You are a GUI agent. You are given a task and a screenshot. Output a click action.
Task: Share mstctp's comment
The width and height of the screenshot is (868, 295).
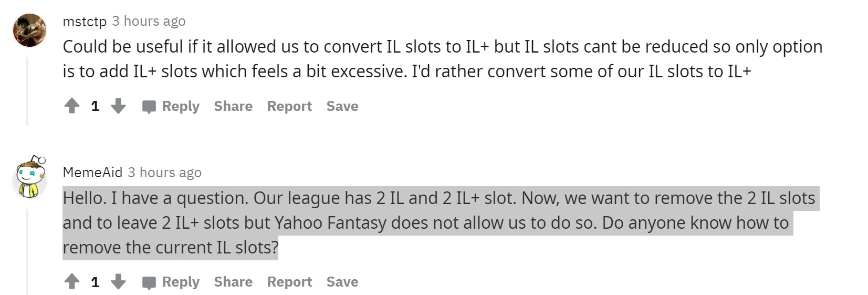233,106
